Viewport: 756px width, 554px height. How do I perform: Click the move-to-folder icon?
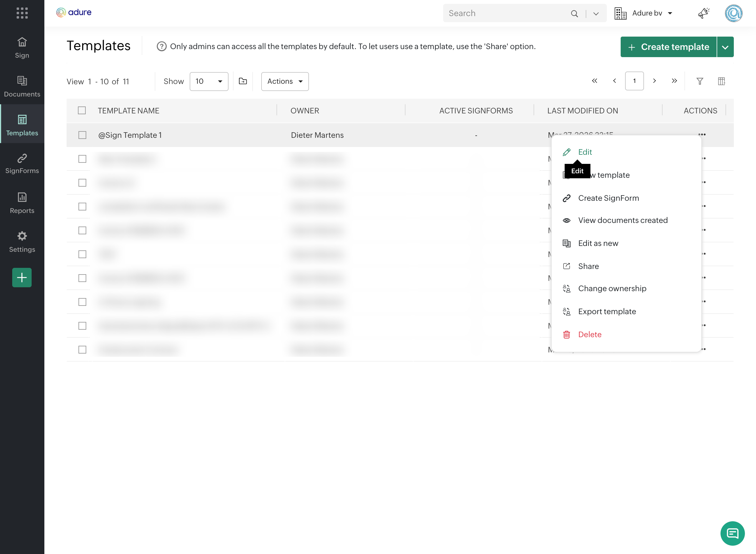243,81
